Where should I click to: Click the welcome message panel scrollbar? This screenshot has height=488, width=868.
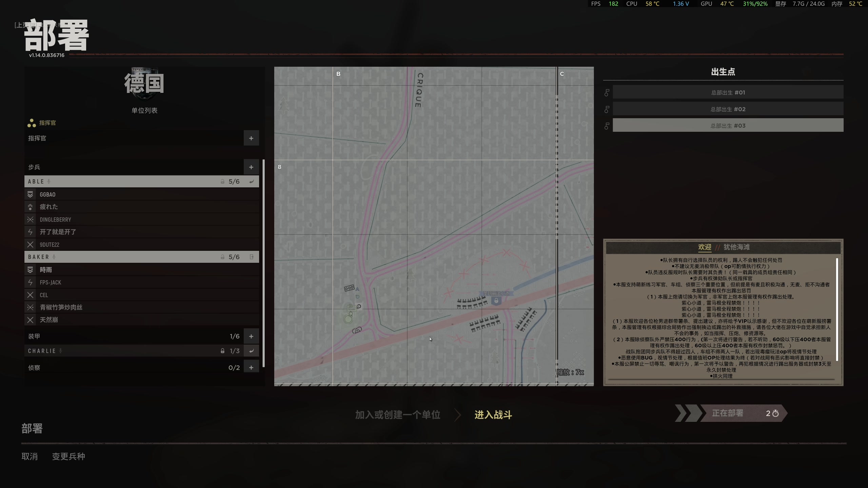(837, 309)
